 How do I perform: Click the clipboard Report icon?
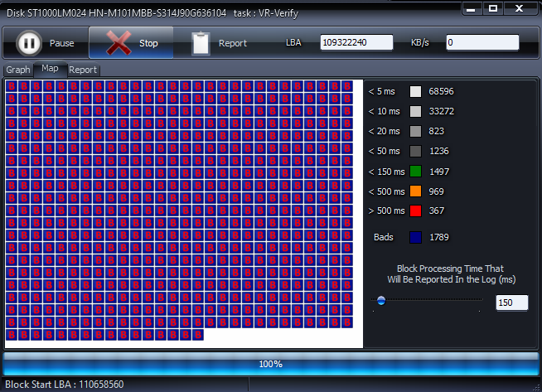[x=201, y=43]
